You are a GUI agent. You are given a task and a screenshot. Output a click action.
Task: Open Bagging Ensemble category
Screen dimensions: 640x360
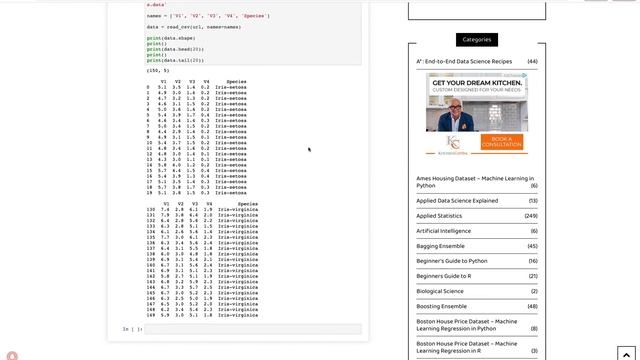[440, 246]
